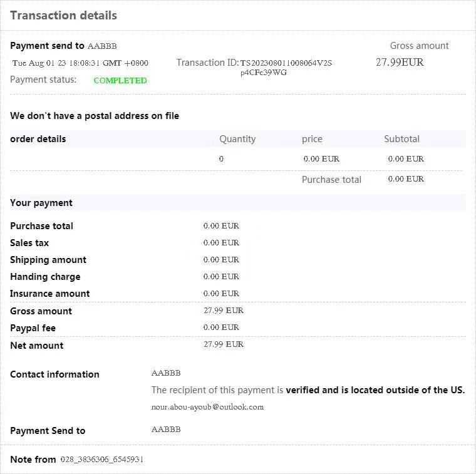Click the transaction date and time
The width and height of the screenshot is (476, 474).
(80, 63)
